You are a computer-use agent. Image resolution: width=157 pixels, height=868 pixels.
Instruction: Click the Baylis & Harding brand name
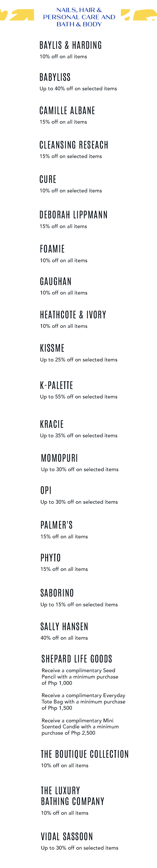pos(71,45)
